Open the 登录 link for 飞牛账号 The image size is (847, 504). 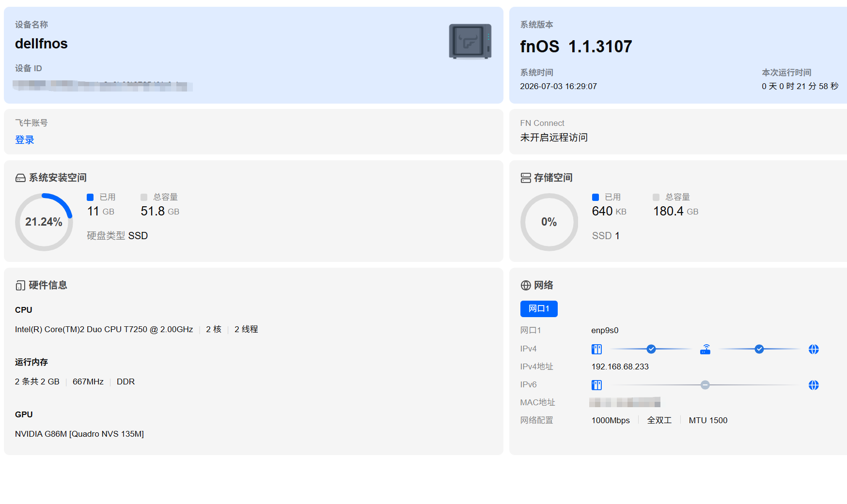click(x=25, y=140)
